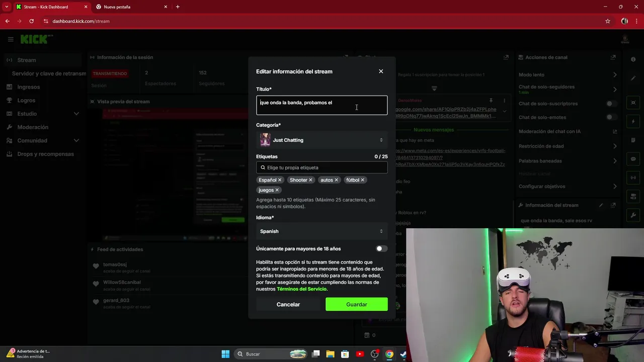
Task: Click the capture frame icon in right rail
Action: 633,103
